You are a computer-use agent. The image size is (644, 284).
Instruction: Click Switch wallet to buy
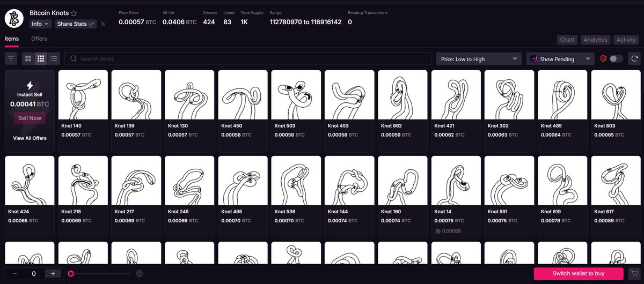[579, 273]
